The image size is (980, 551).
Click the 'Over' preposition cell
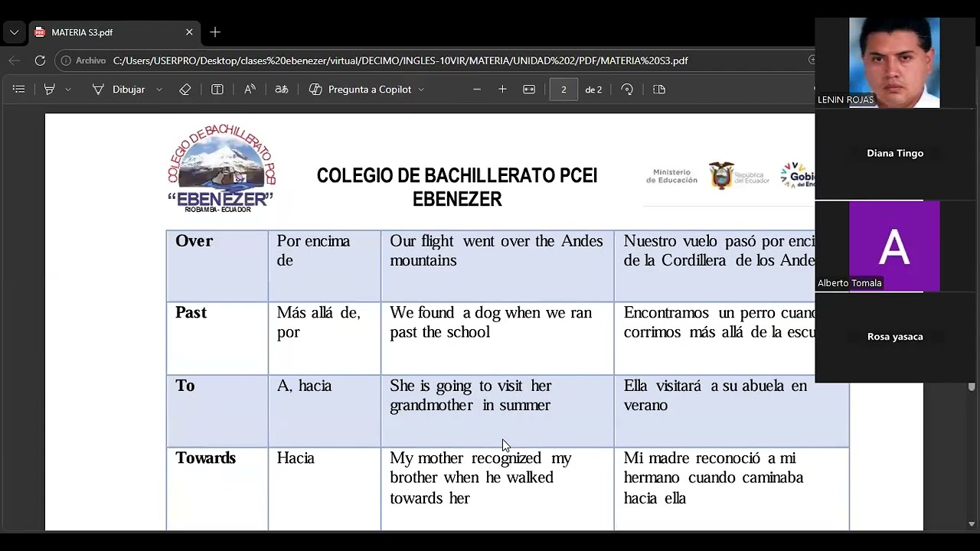point(217,266)
